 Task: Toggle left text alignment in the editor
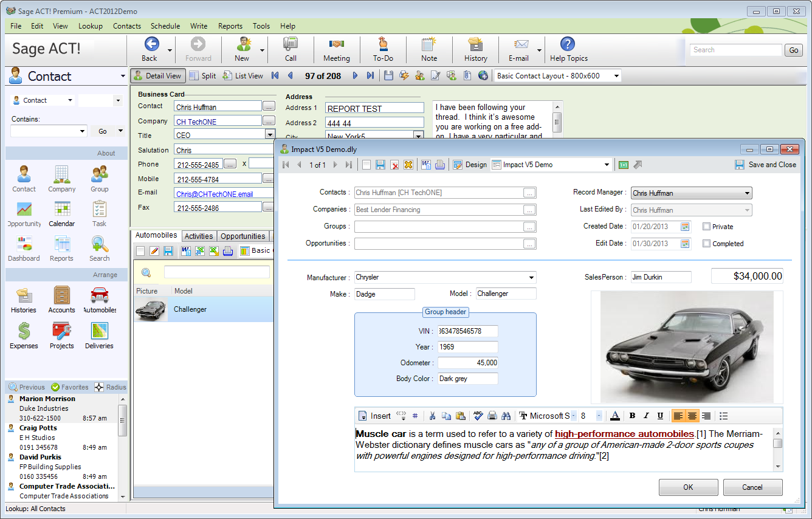click(678, 416)
